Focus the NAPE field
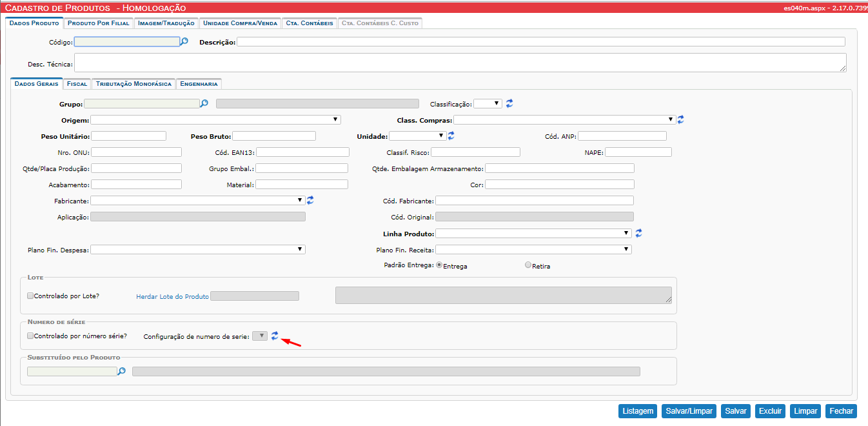 point(638,152)
